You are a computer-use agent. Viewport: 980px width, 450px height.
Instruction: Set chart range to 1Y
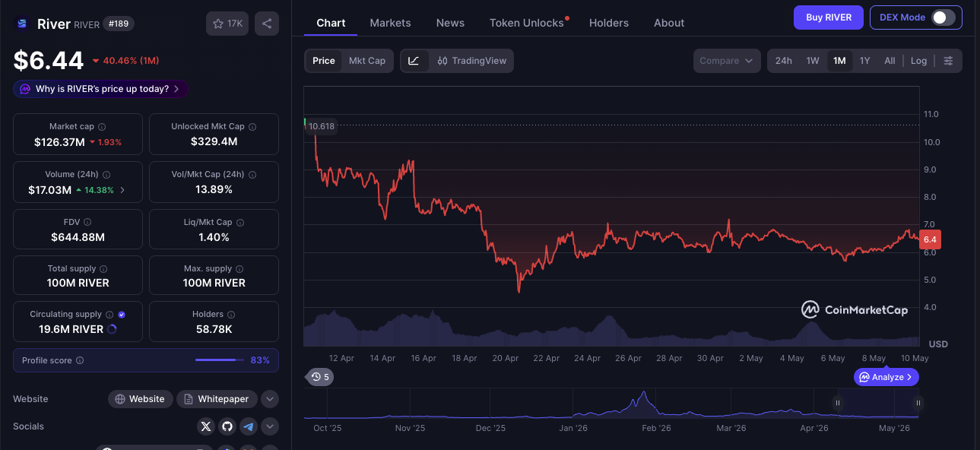point(865,61)
